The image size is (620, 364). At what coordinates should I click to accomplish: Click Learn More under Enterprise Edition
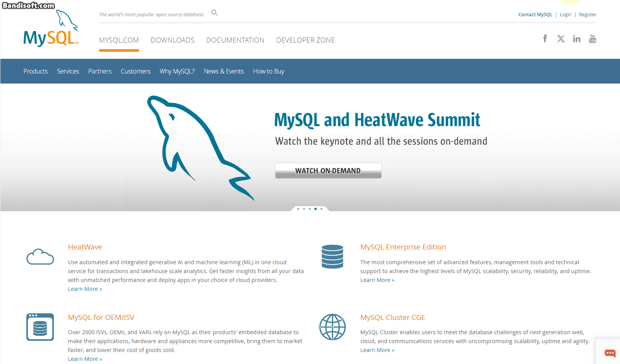point(378,280)
